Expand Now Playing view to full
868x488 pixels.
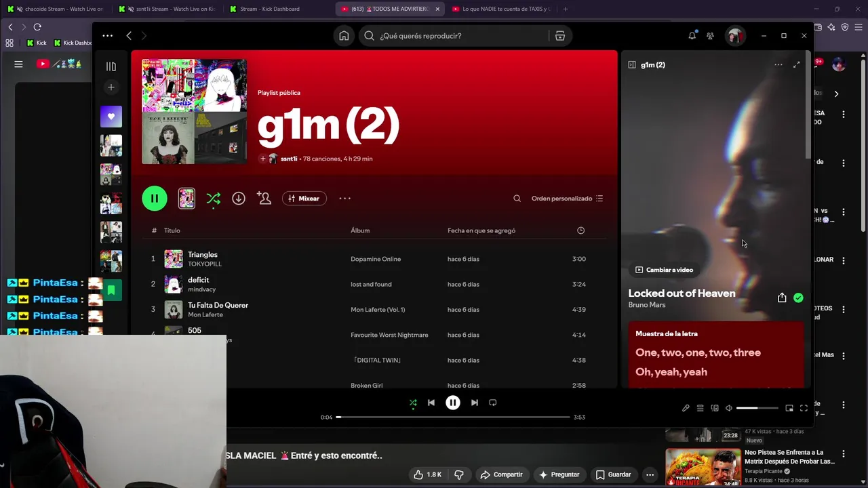(797, 65)
